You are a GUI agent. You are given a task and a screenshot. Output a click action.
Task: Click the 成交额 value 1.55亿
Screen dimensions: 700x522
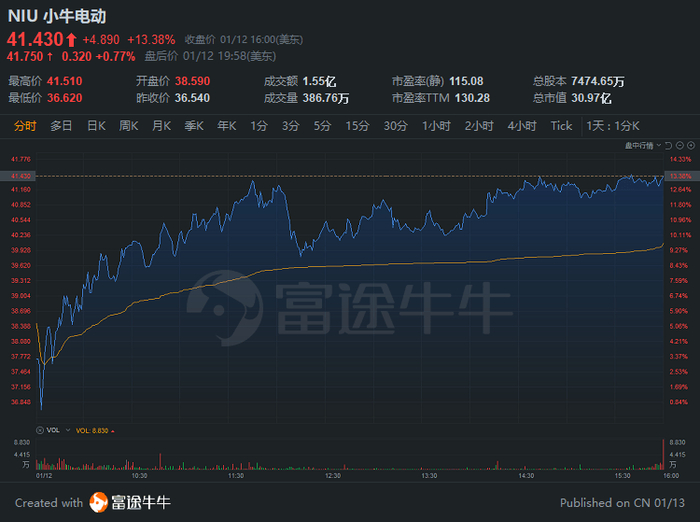(319, 81)
